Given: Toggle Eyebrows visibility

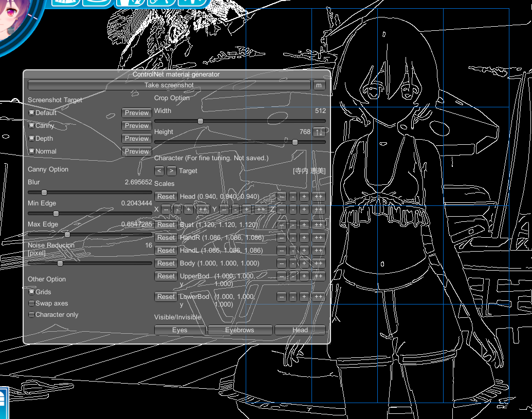Looking at the screenshot, I should click(240, 330).
